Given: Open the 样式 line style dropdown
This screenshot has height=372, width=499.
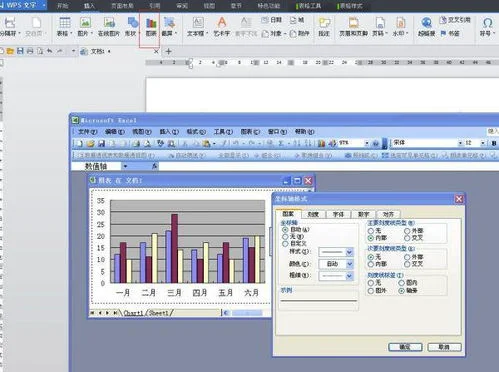Looking at the screenshot, I should point(336,252).
